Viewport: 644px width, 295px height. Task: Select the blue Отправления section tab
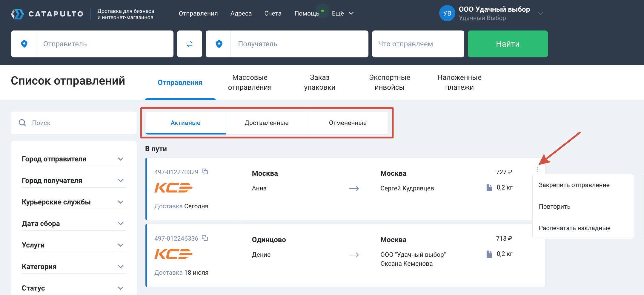pos(180,82)
